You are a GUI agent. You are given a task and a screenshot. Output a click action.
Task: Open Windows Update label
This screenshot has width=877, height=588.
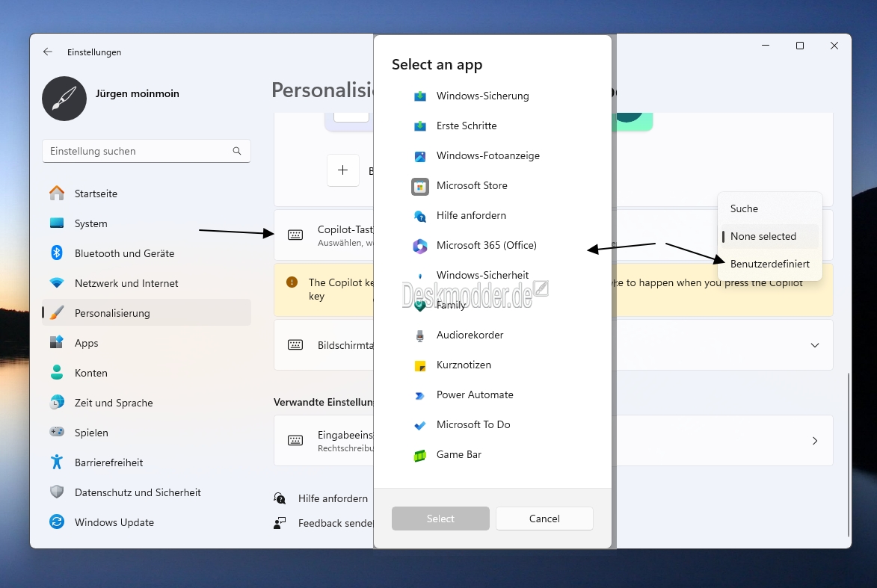coord(114,522)
